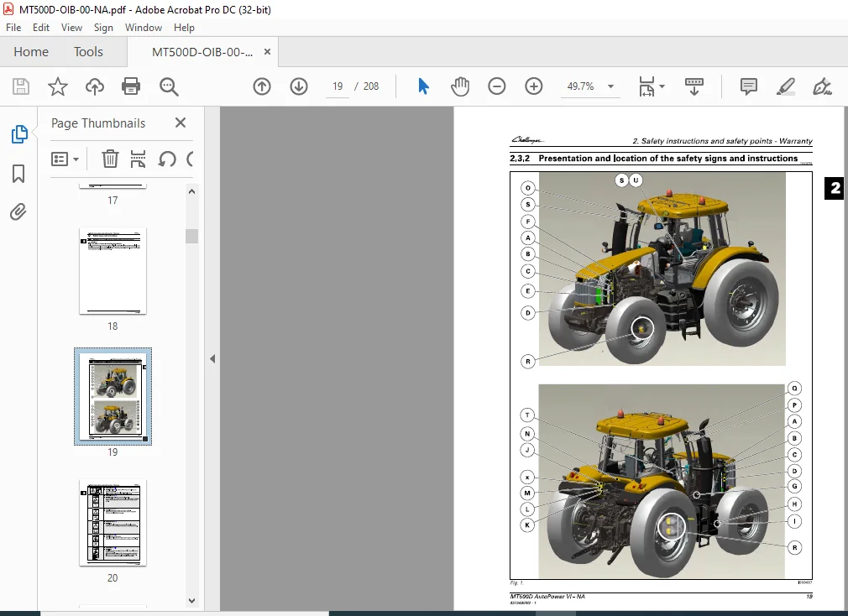848x616 pixels.
Task: Open the Sign document pen tool
Action: point(822,86)
